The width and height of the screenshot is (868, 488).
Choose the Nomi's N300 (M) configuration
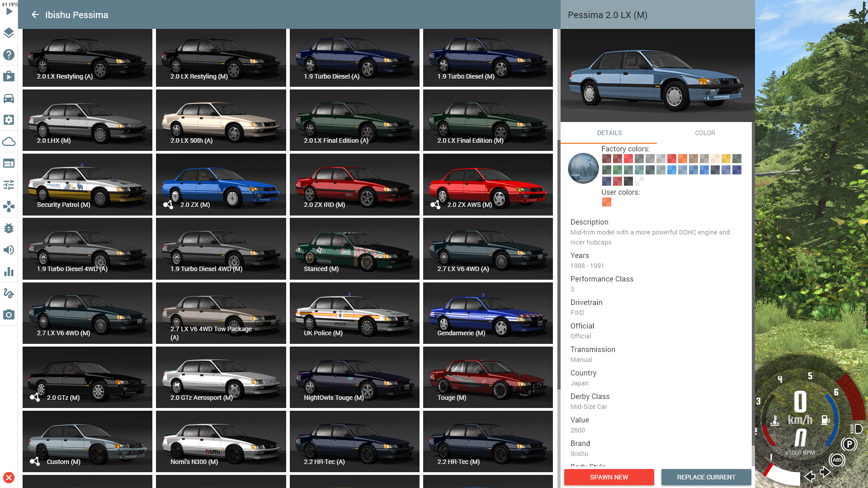tap(221, 441)
